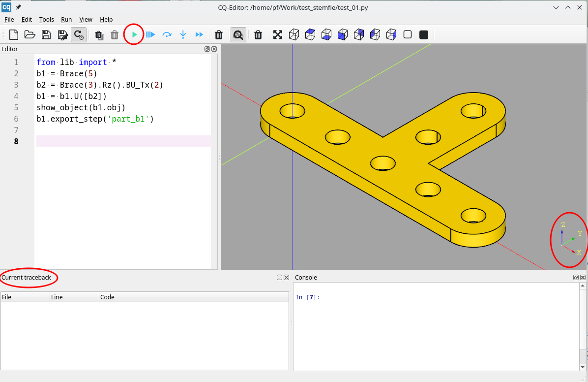Screen dimensions: 588x382
Task: Toggle the magnifier inspector button
Action: point(238,34)
